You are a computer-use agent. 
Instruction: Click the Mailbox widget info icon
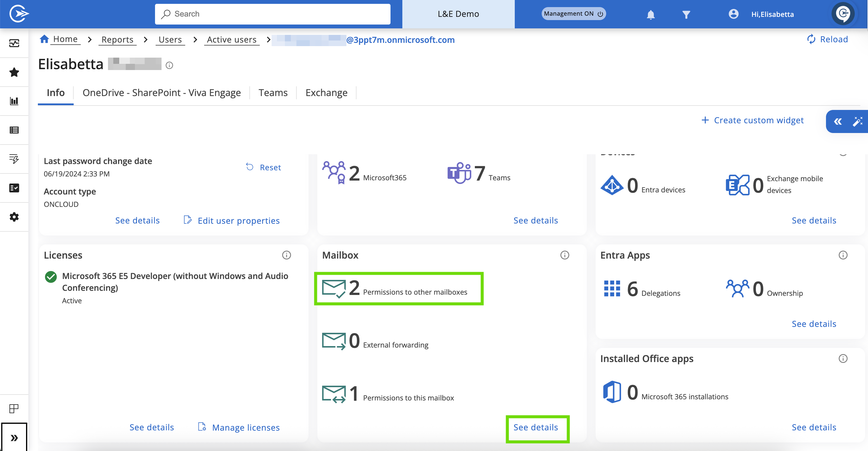click(x=565, y=255)
